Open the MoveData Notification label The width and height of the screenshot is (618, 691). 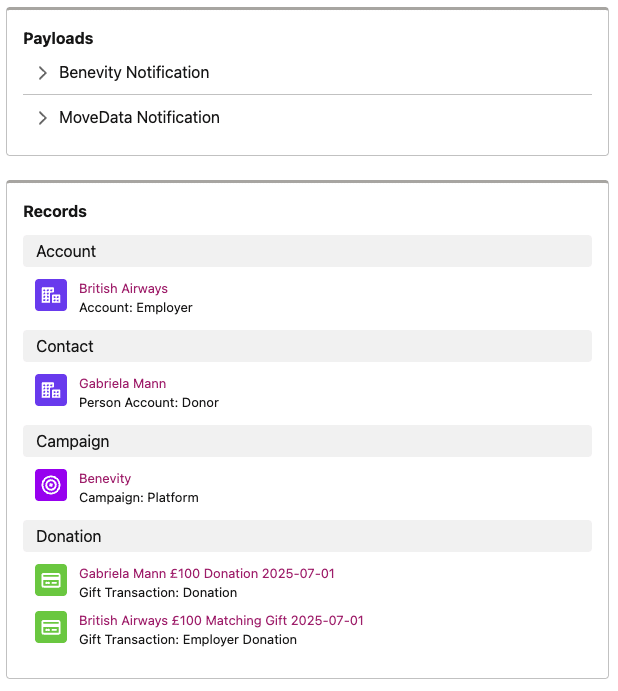click(x=139, y=118)
